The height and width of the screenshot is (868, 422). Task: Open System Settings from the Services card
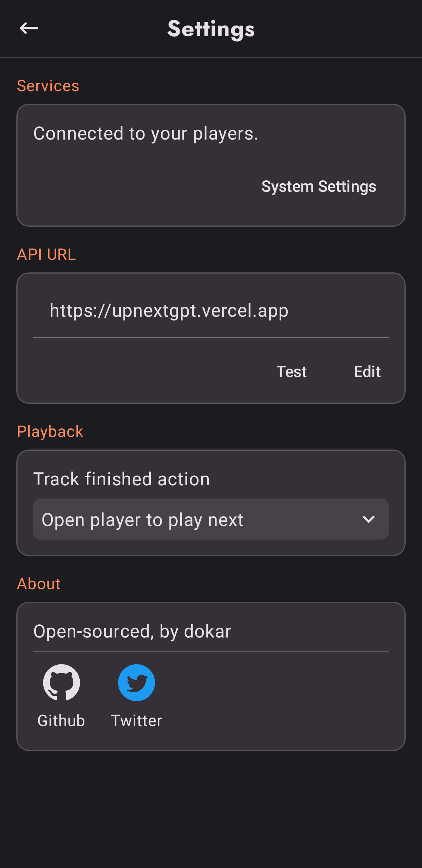click(x=319, y=186)
